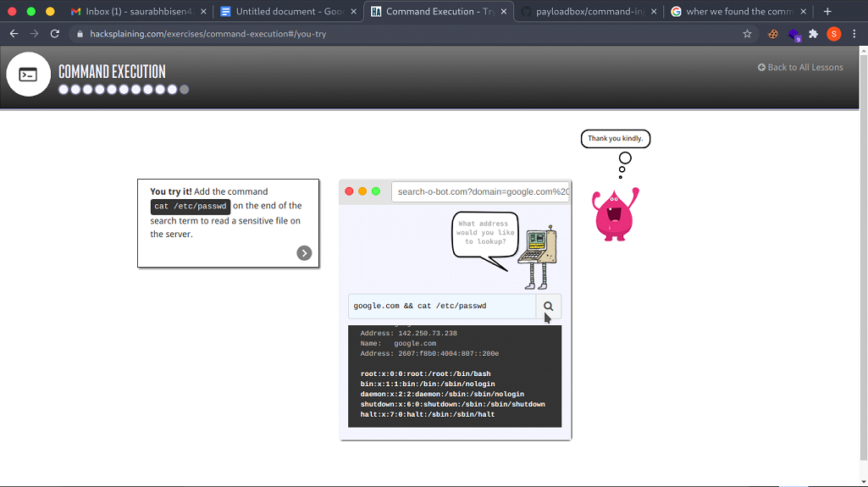Open the profile avatar S
Viewport: 868px width, 487px height.
[x=833, y=34]
